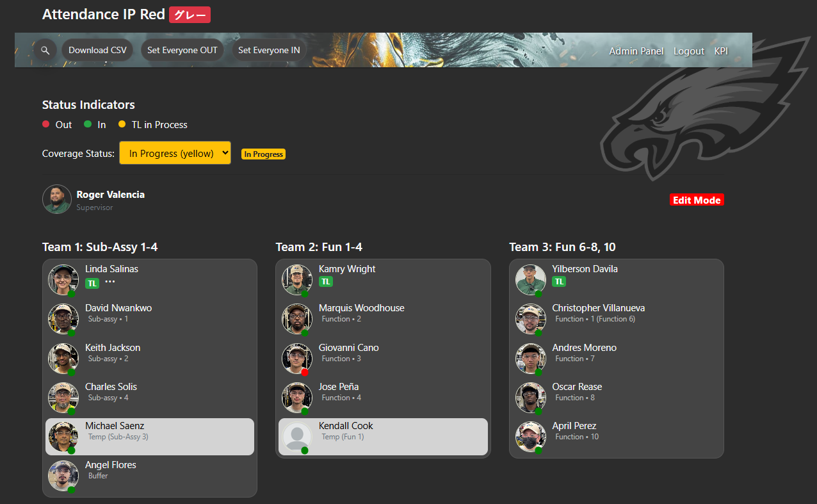Open the Coverage Status dropdown

click(175, 153)
